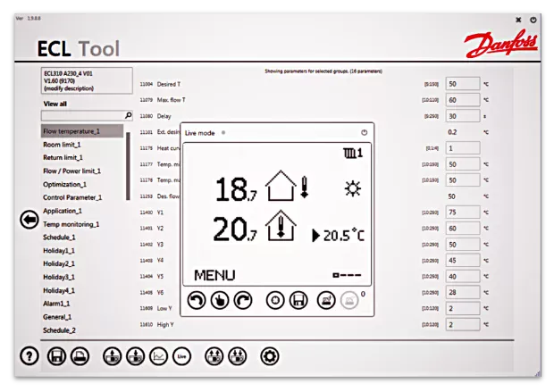
Task: Rotate dial left in Live mode
Action: [197, 301]
